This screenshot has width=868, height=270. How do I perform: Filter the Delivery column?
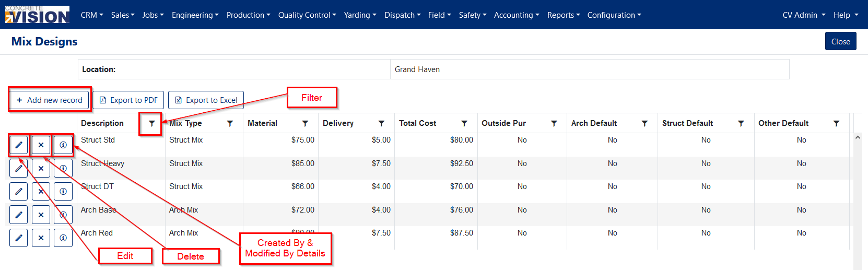coord(381,123)
